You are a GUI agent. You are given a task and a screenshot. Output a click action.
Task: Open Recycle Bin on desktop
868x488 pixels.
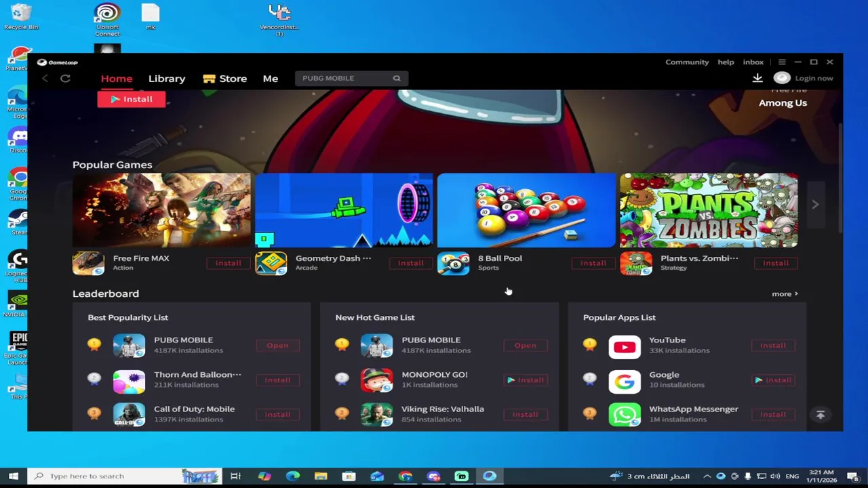(21, 17)
